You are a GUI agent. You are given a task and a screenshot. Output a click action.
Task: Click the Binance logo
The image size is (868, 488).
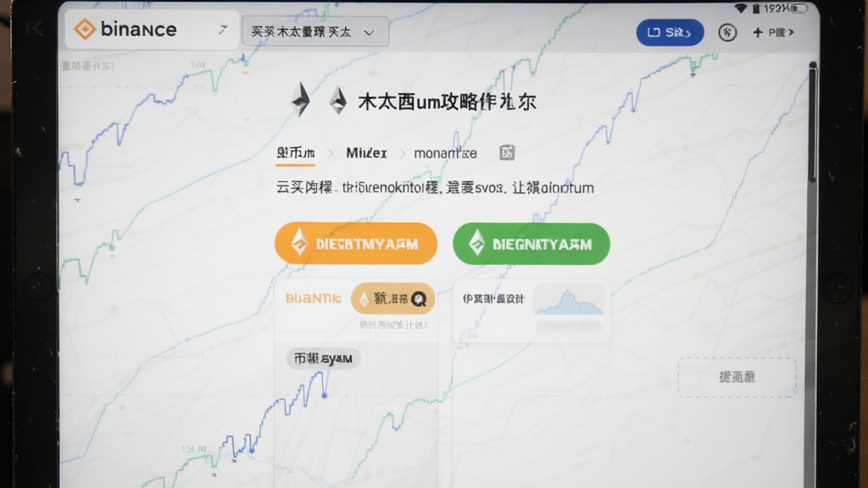[125, 30]
